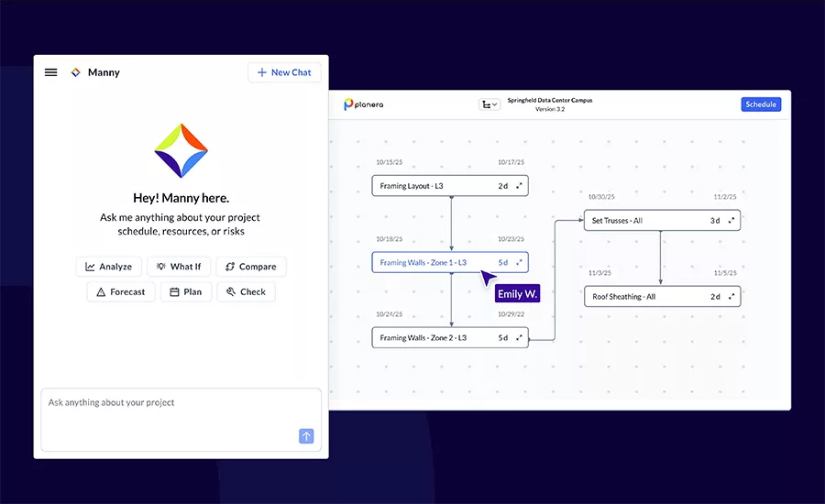Choose the Analyze quick action

[x=108, y=267]
